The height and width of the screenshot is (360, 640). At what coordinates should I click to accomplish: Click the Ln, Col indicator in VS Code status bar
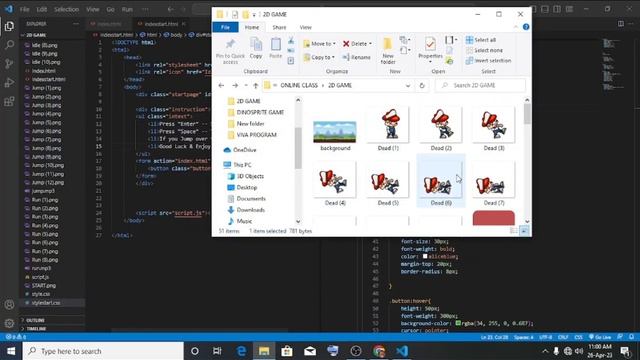(x=494, y=337)
